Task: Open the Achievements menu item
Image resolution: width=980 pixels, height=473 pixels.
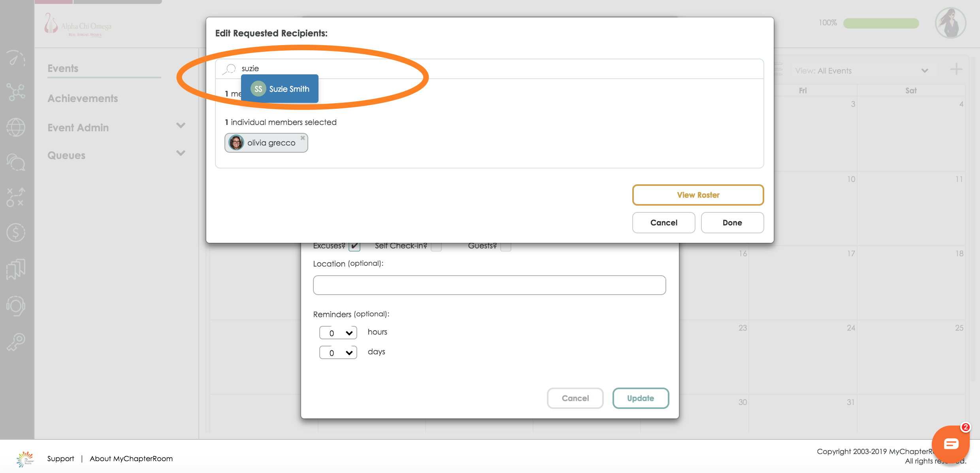Action: point(83,98)
